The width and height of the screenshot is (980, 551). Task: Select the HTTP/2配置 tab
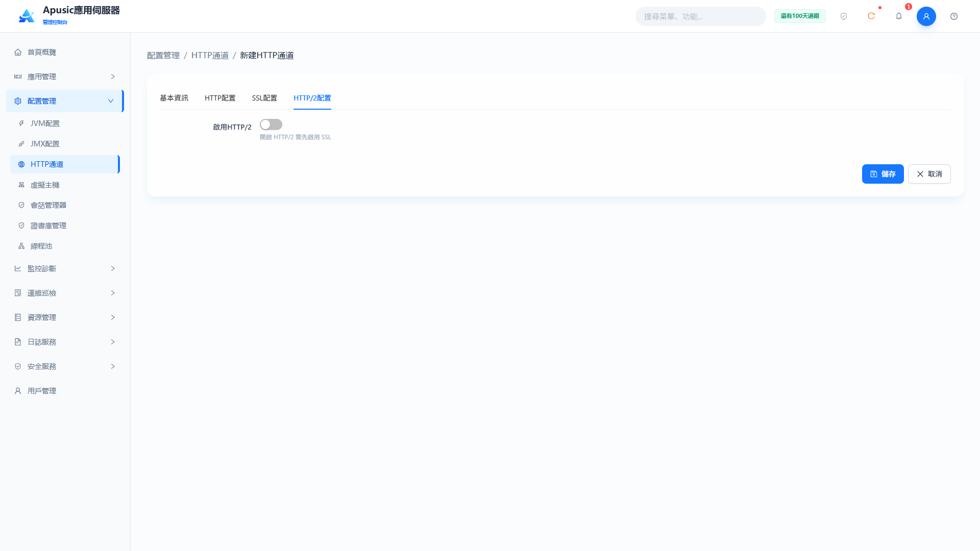(312, 98)
